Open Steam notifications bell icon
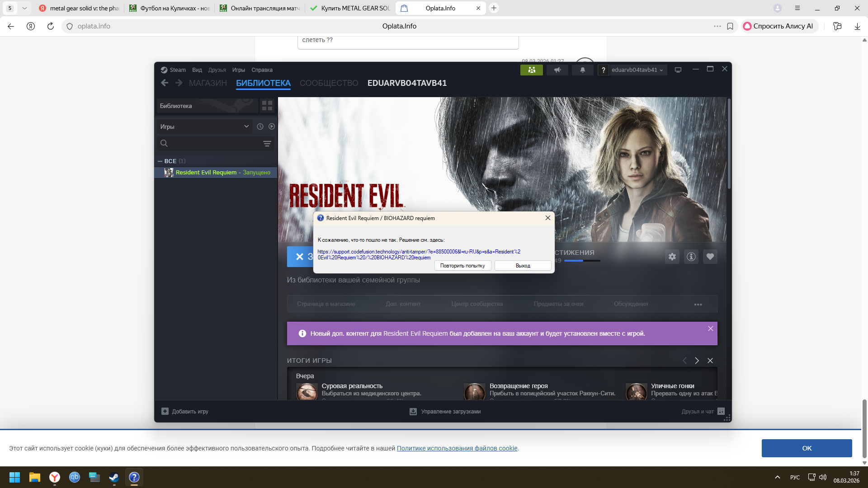This screenshot has height=488, width=868. pyautogui.click(x=582, y=70)
